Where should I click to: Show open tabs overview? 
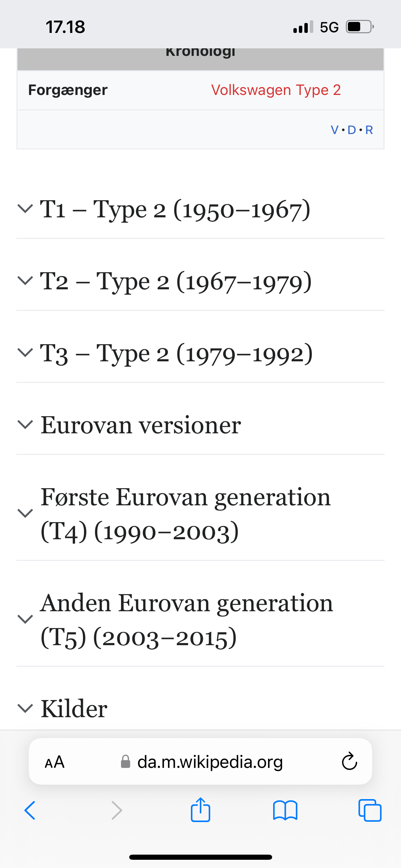point(370,810)
